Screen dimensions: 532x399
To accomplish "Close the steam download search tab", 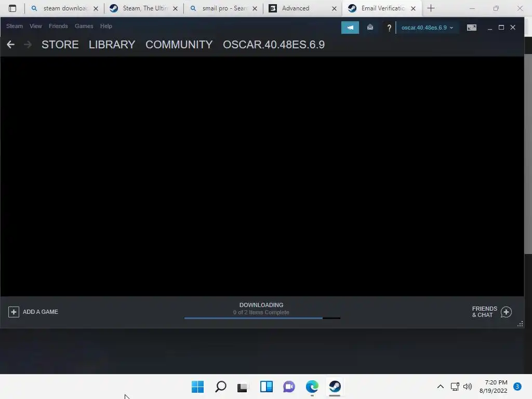I will click(96, 8).
